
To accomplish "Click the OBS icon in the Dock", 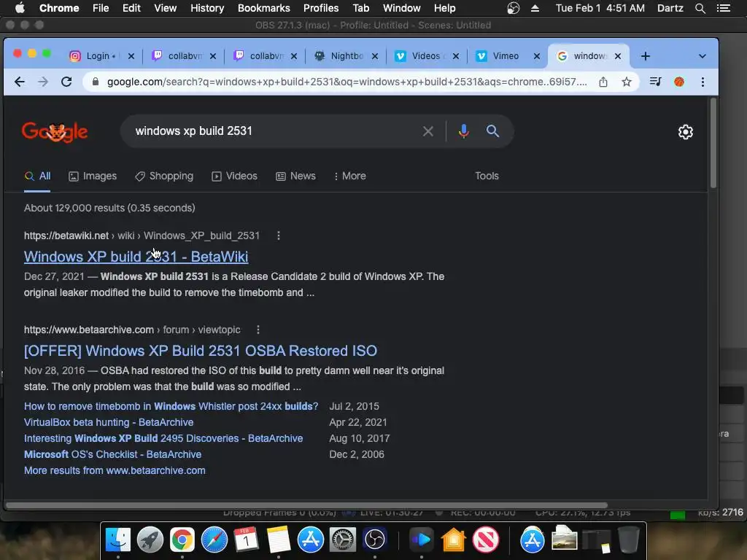I will tap(375, 540).
